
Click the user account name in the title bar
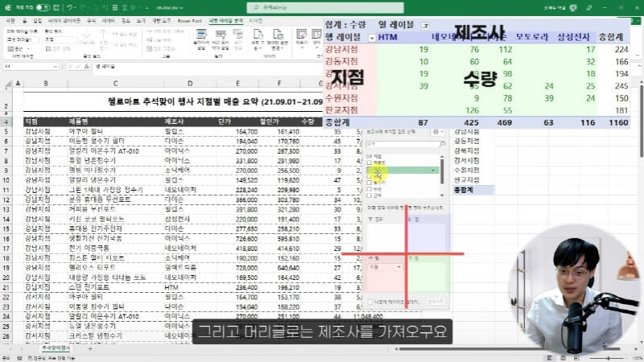click(x=555, y=8)
